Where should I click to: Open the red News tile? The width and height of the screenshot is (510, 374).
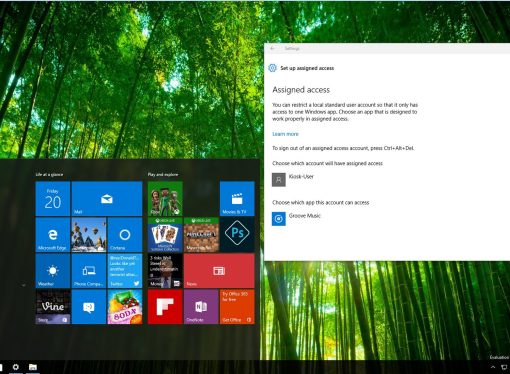[x=219, y=271]
